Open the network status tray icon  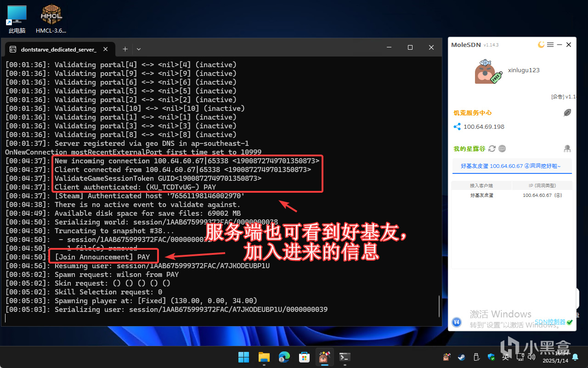point(520,357)
